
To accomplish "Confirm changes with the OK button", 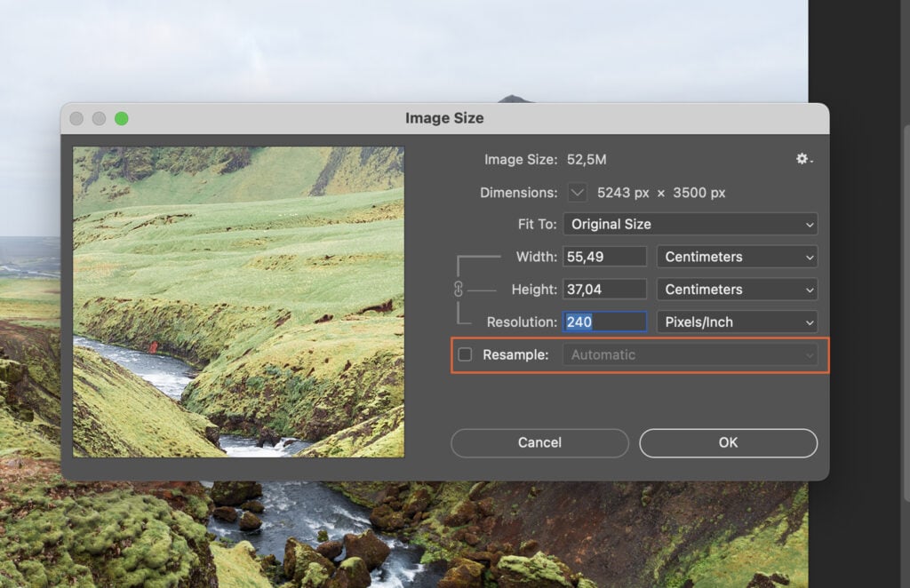I will coord(728,442).
